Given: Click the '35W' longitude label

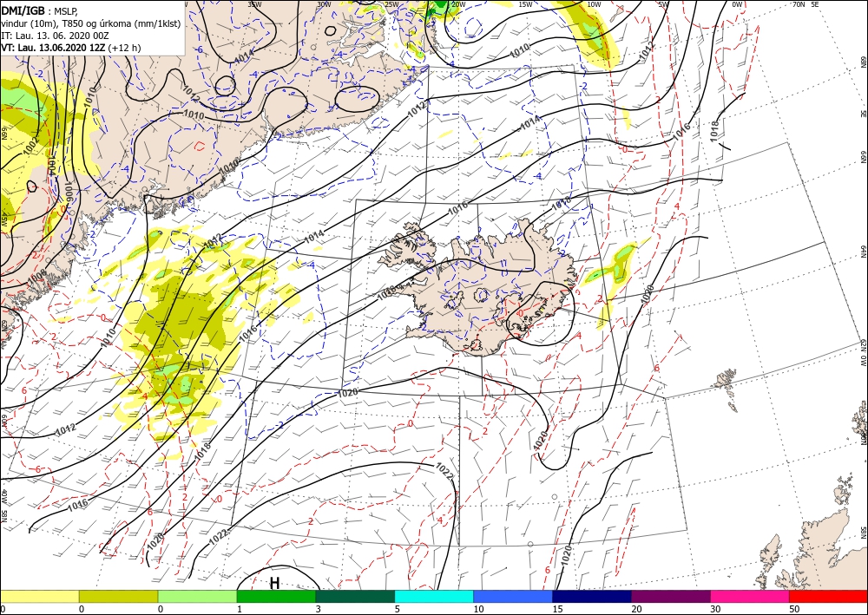Looking at the screenshot, I should pos(254,4).
